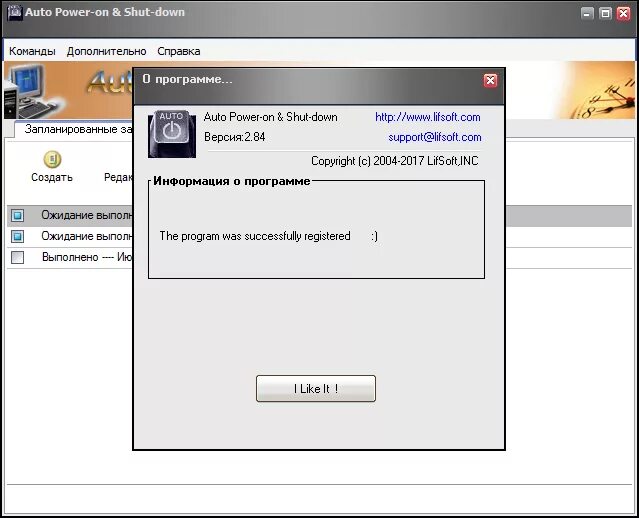The width and height of the screenshot is (639, 518).
Task: Open the Справка menu
Action: tap(178, 51)
